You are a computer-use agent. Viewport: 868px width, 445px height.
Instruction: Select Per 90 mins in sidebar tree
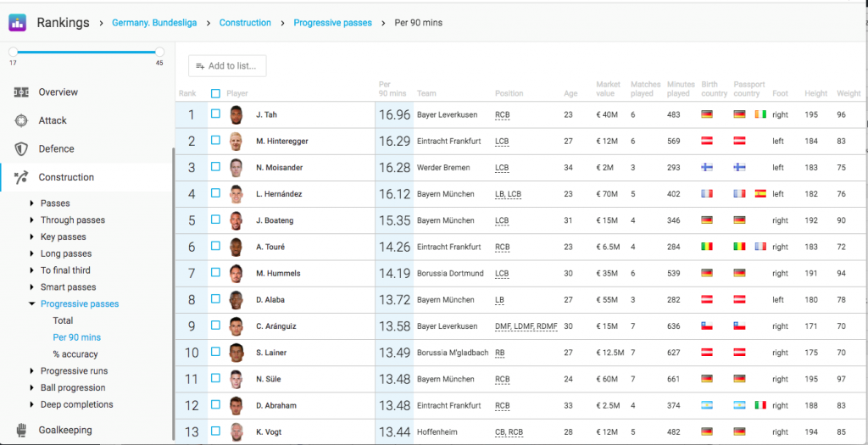click(77, 337)
